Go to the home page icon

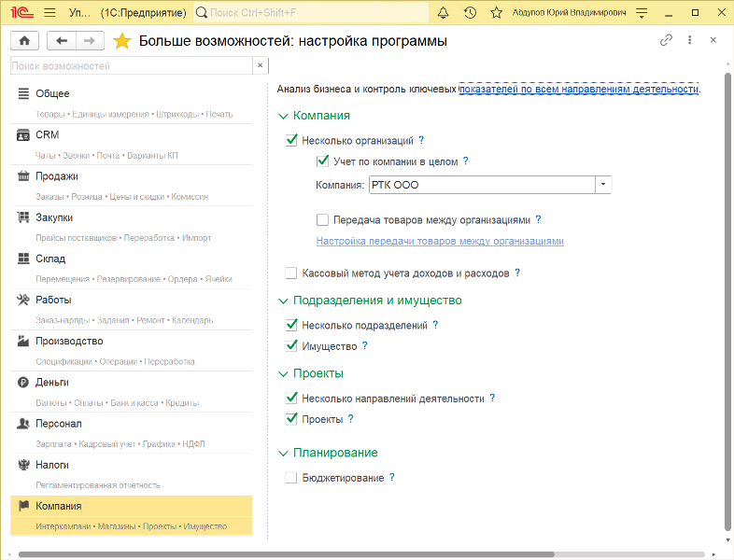click(x=24, y=41)
